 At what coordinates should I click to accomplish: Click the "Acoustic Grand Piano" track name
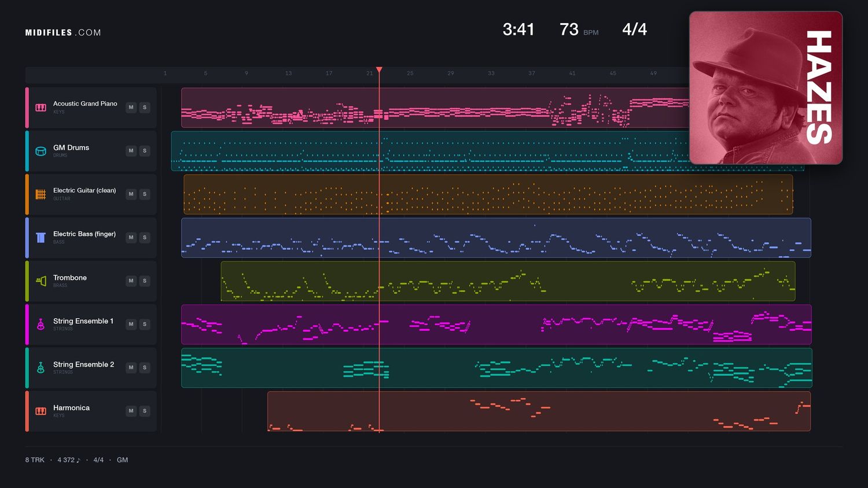point(85,104)
